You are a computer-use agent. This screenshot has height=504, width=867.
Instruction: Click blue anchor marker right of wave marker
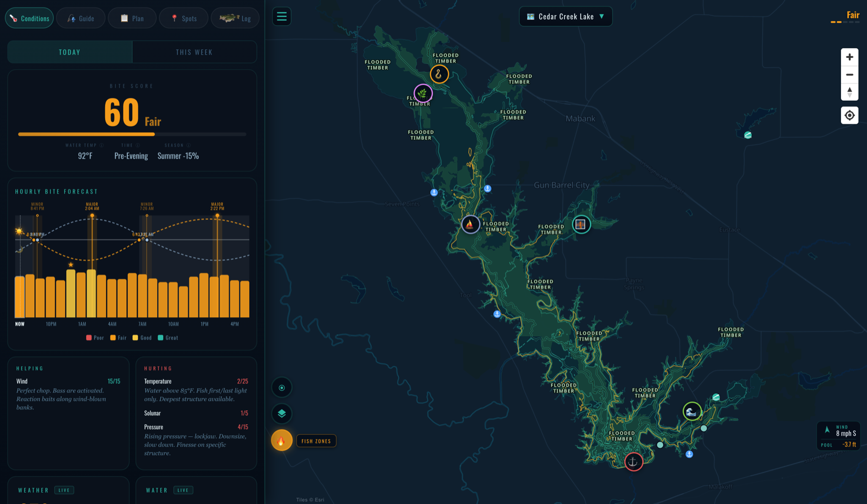(x=689, y=454)
